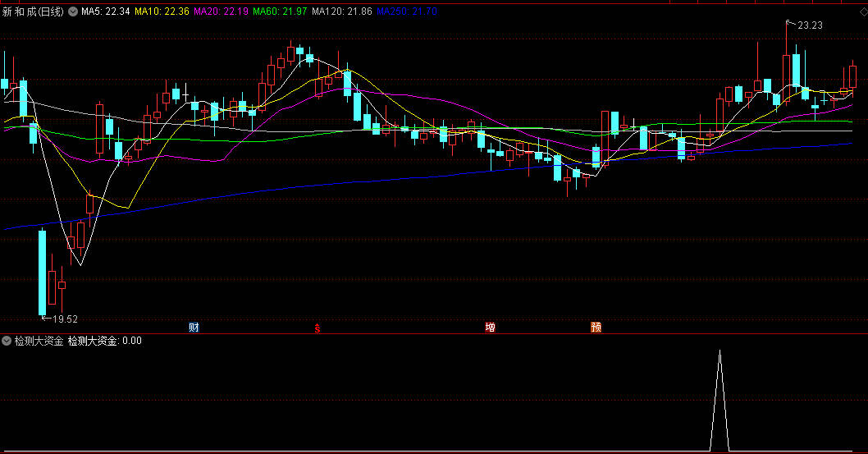The width and height of the screenshot is (868, 454).
Task: Click the MA20: 22.19 label
Action: click(221, 11)
